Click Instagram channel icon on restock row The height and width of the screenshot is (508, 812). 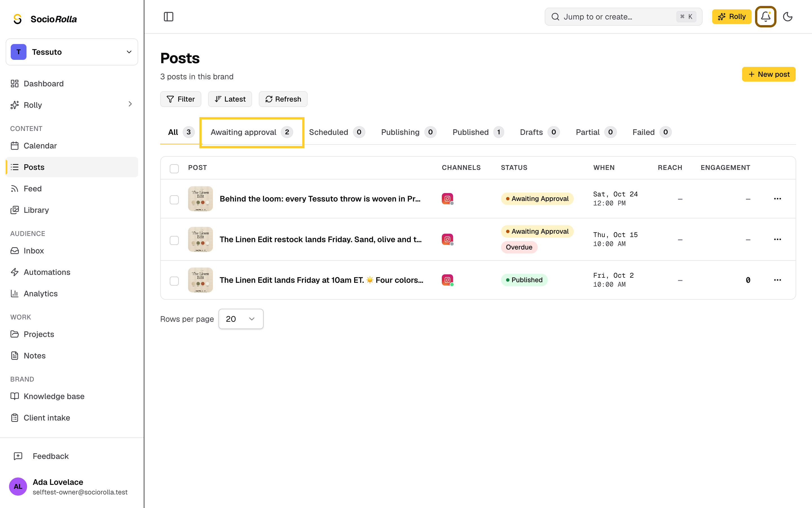(447, 239)
